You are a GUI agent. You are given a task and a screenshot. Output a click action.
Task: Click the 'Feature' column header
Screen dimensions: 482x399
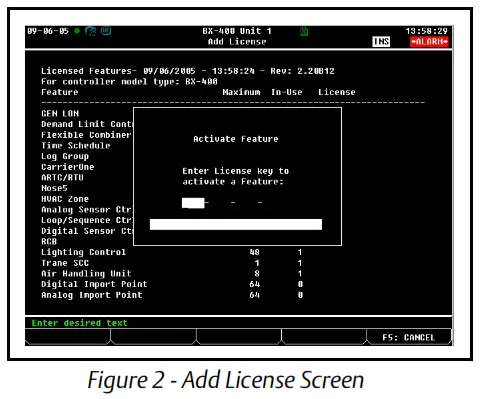tap(60, 92)
